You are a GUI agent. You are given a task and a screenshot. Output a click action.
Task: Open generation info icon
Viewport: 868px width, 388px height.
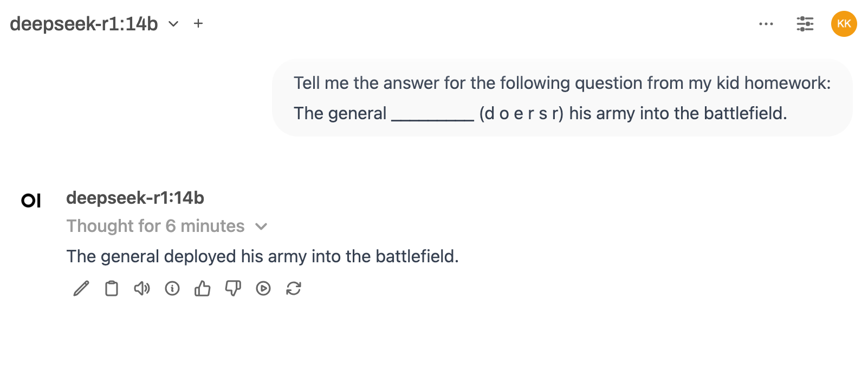pyautogui.click(x=172, y=289)
